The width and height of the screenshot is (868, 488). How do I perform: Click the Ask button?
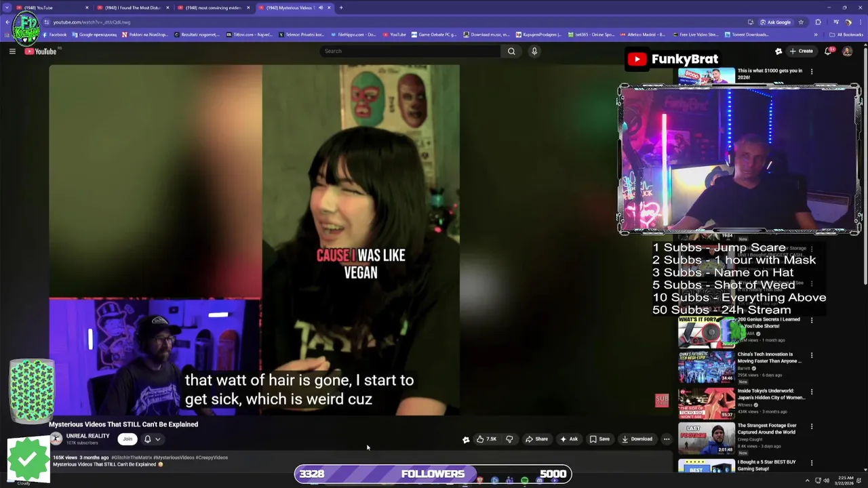pos(569,439)
